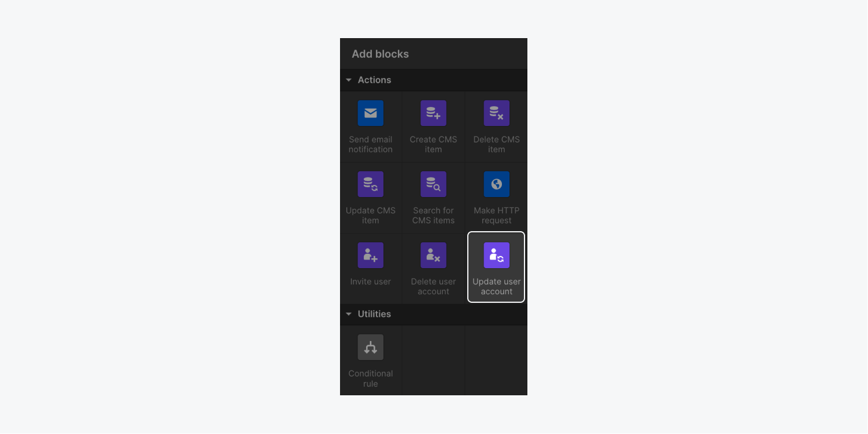Choose the Delete CMS item block icon
The width and height of the screenshot is (868, 434).
coord(497,113)
